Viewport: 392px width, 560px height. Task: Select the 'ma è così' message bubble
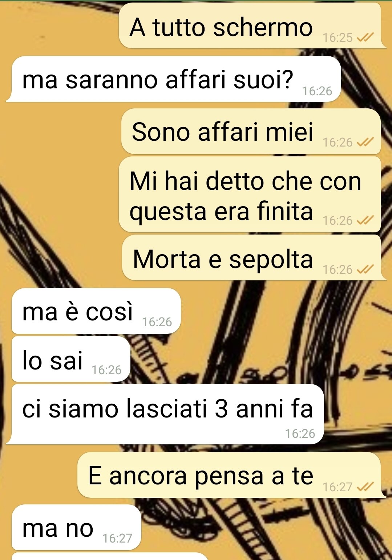96,311
